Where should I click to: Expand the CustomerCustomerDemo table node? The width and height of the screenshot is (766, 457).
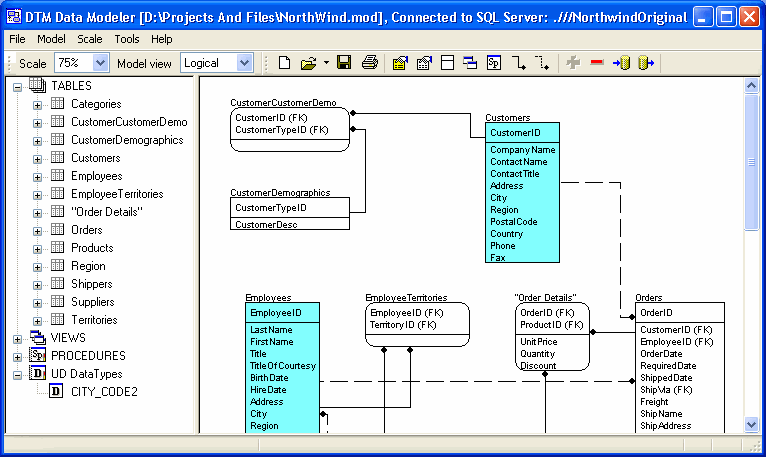37,123
